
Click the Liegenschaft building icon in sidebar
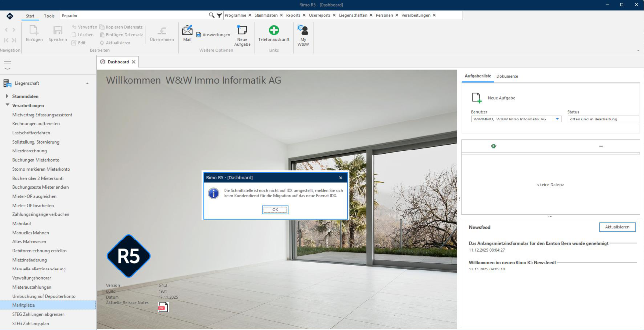[x=7, y=83]
